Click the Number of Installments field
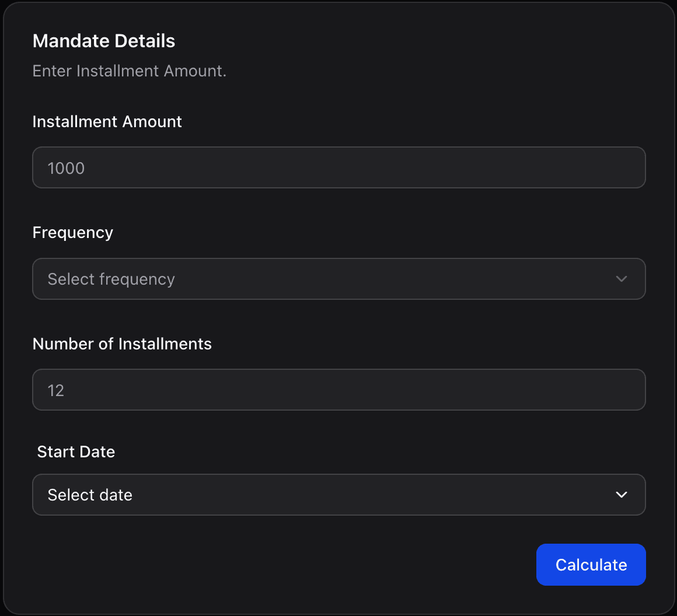Viewport: 677px width, 616px height. (x=338, y=390)
